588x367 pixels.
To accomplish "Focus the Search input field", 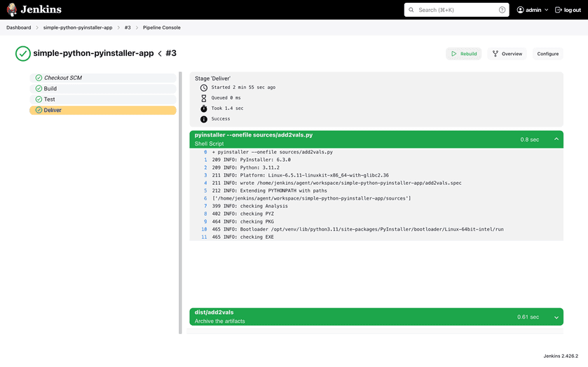I will pos(456,10).
